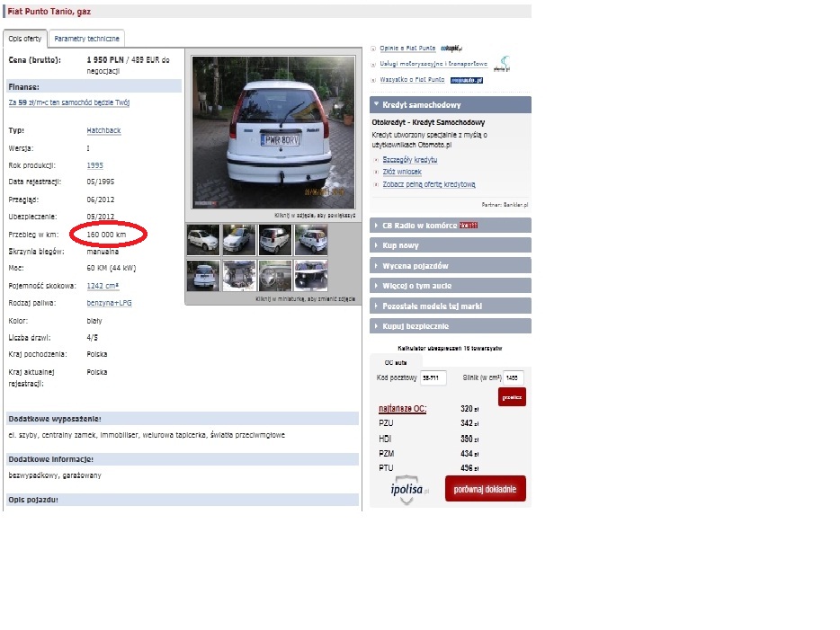
Task: Select the Dodatkowe wyposażenie heading
Action: coord(55,419)
